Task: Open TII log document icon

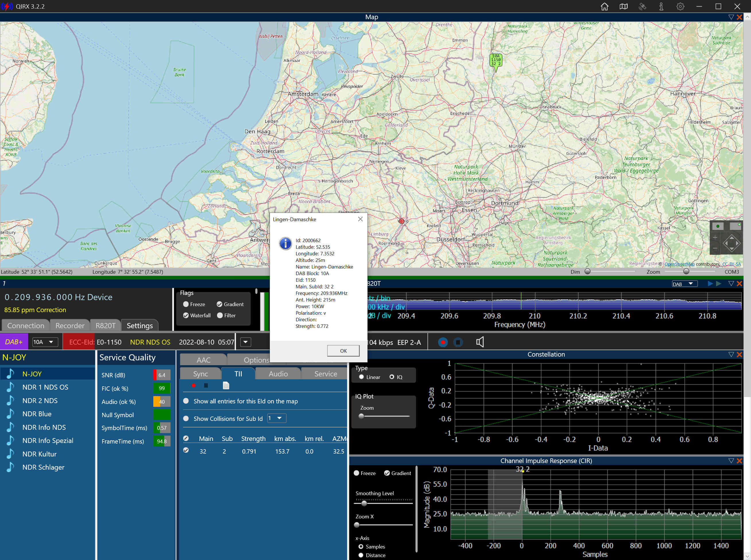Action: click(226, 385)
